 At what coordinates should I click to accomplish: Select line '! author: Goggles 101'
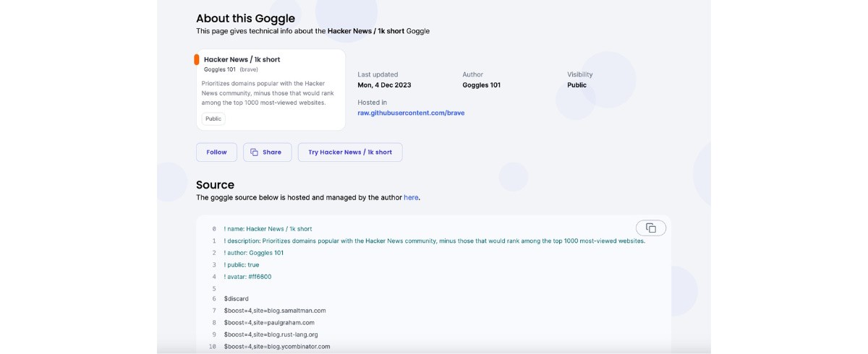(253, 253)
